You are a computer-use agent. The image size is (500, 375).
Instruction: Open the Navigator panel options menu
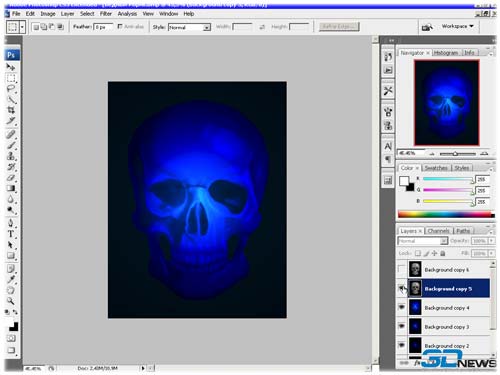tap(491, 54)
